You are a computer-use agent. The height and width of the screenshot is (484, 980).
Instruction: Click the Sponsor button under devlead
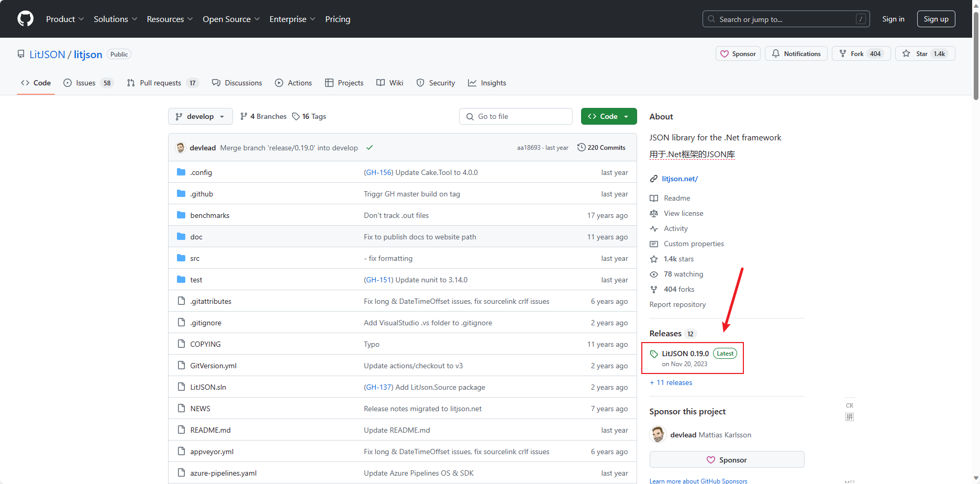[x=727, y=459]
